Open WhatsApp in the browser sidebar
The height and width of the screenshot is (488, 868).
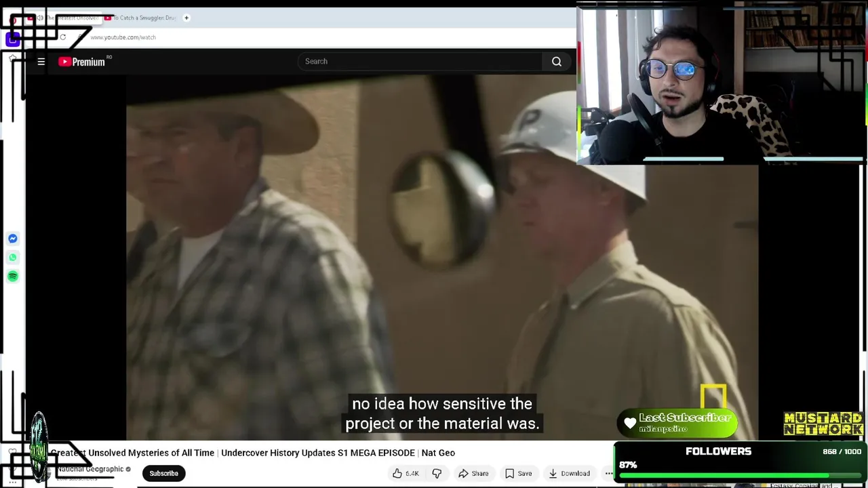coord(13,258)
